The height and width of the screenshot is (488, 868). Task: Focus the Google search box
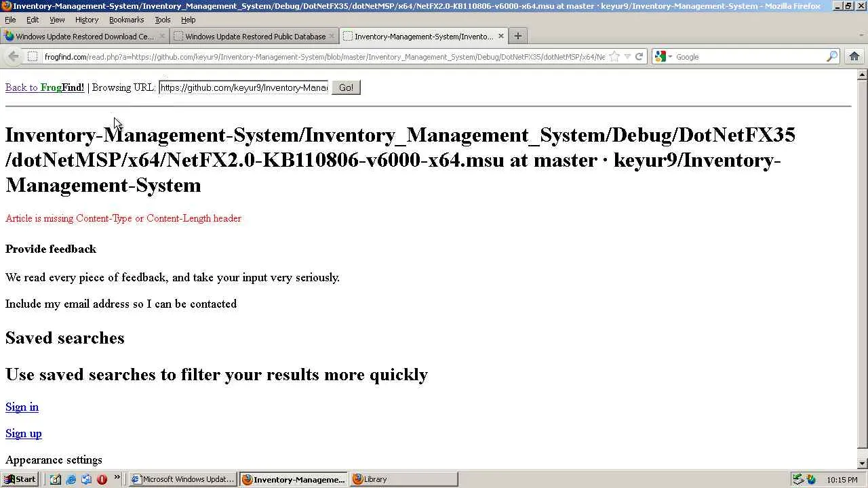click(749, 57)
